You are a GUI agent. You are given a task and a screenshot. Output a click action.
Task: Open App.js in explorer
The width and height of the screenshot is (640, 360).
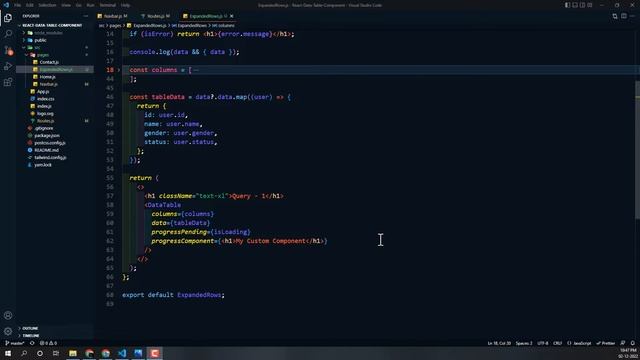click(x=43, y=91)
